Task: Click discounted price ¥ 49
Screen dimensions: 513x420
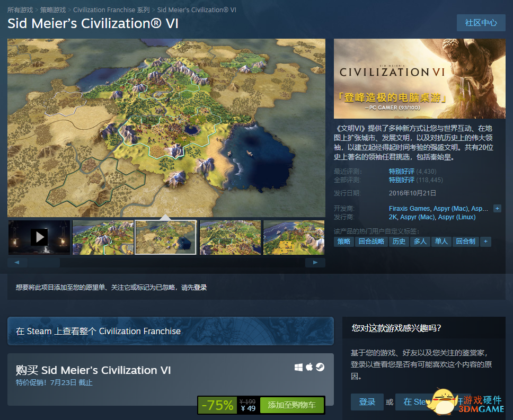Action: tap(249, 408)
